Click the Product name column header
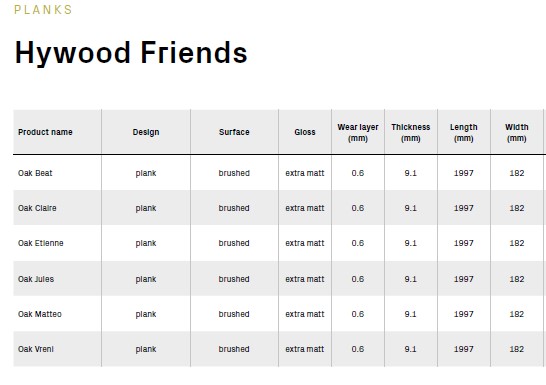This screenshot has width=546, height=385. point(45,132)
